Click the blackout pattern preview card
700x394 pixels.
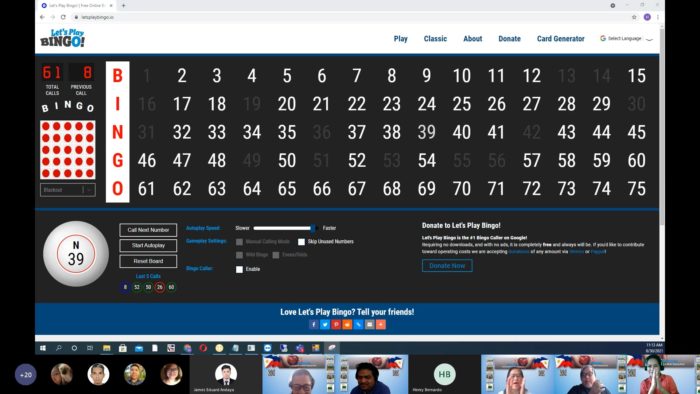68,149
